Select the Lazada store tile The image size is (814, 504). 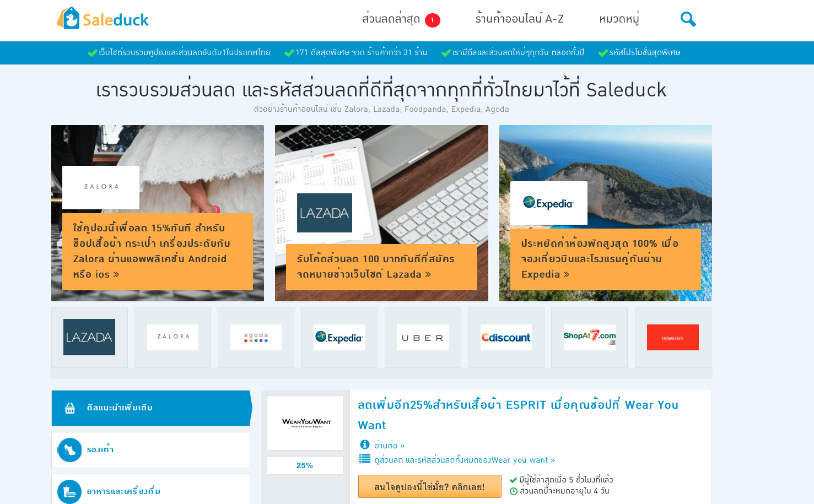[x=89, y=337]
